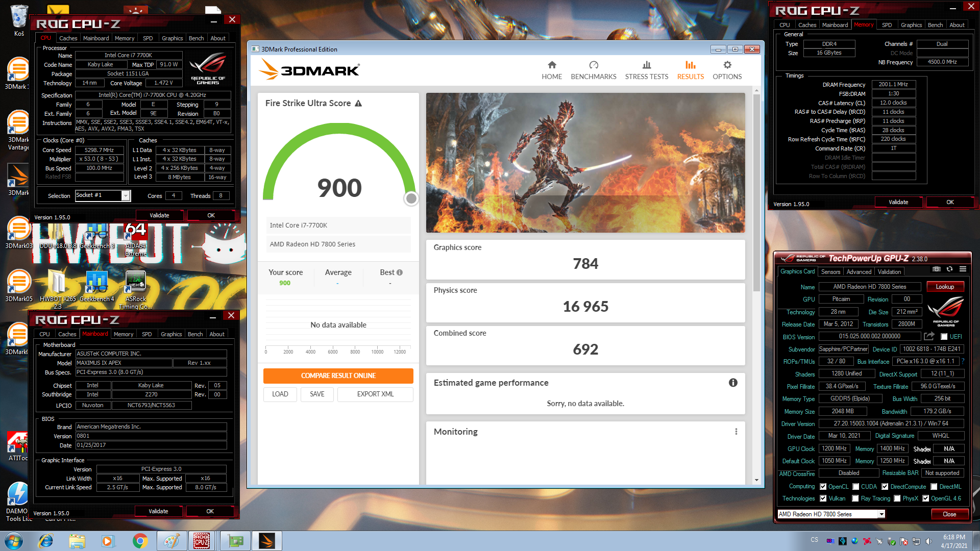Click the score gauge end knob
The height and width of the screenshot is (551, 980).
411,198
